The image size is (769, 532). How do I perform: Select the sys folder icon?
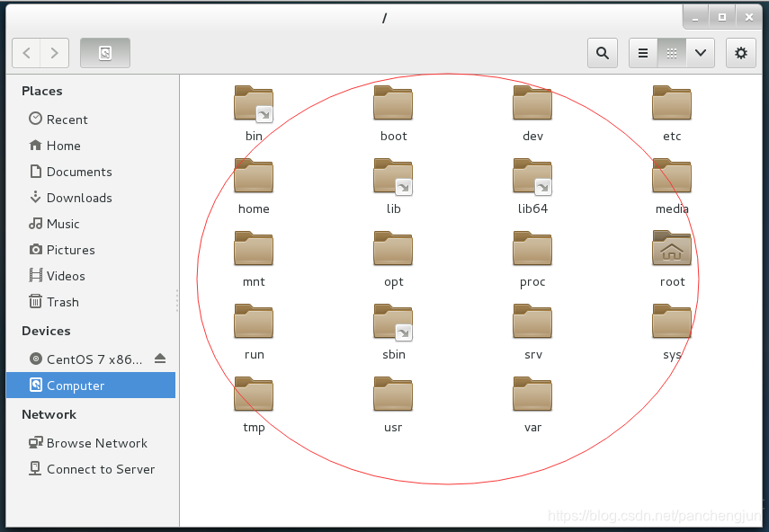[671, 322]
